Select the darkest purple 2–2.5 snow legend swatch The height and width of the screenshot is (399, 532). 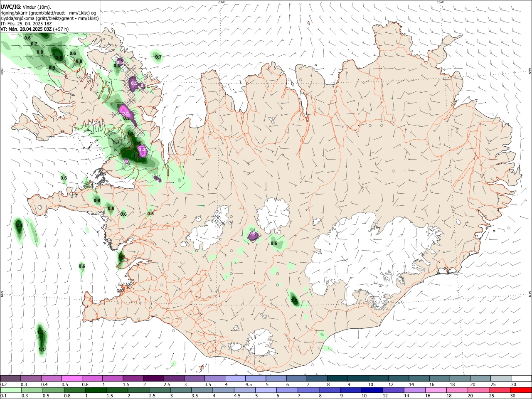click(153, 378)
